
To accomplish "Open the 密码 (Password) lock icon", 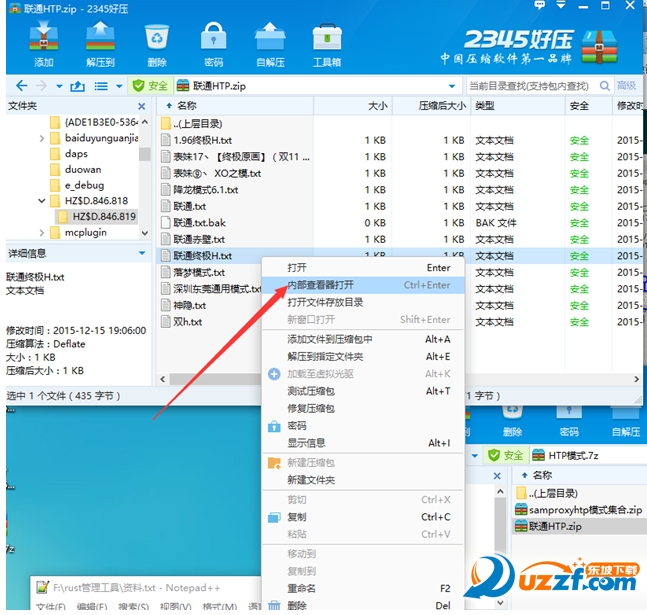I will point(213,44).
